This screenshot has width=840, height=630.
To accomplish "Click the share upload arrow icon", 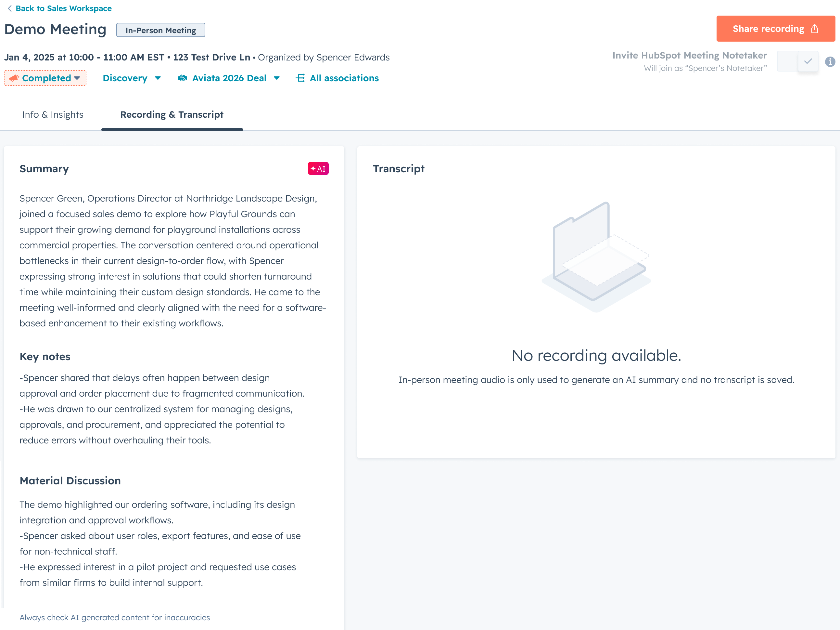I will click(815, 29).
